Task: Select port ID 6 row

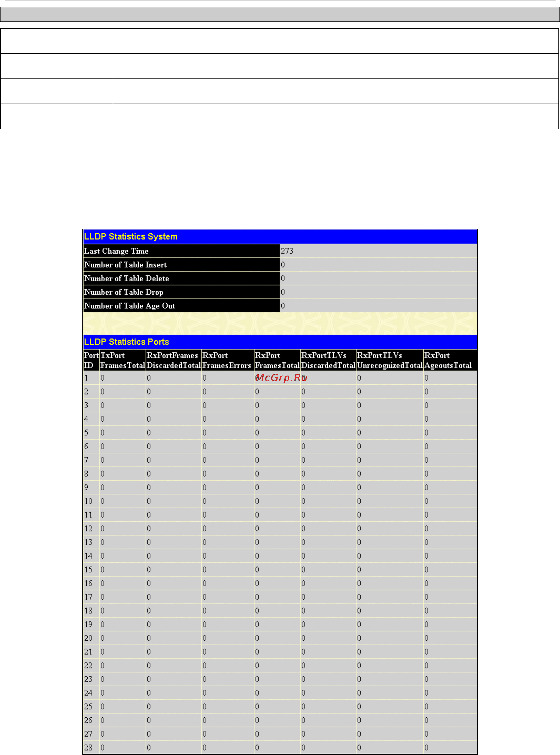Action: [x=280, y=446]
